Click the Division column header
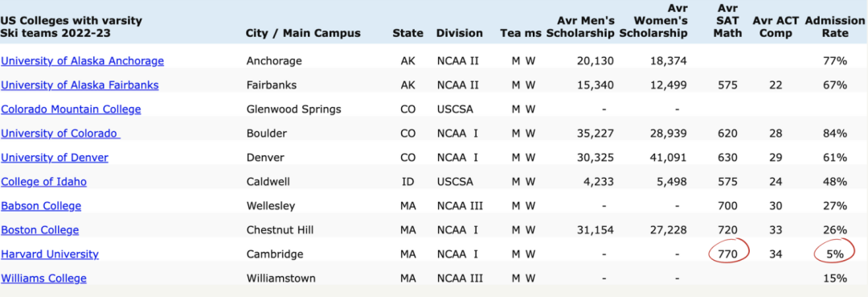Screen dimensions: 868x297 click(460, 33)
